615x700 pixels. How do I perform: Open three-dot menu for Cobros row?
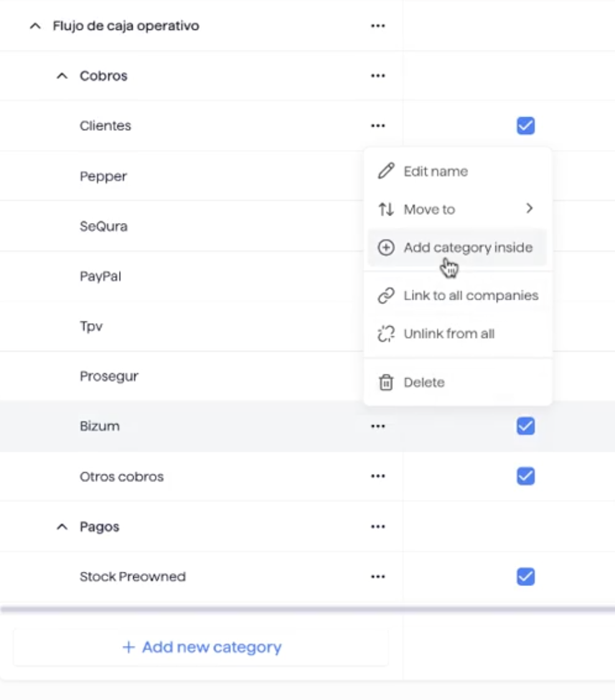(378, 76)
